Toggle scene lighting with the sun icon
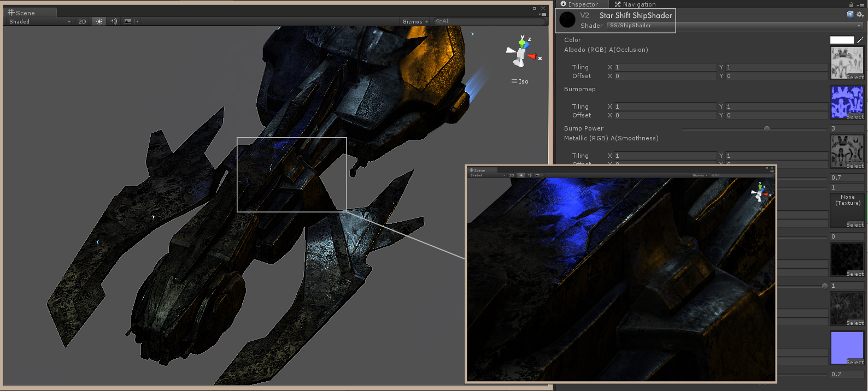 (x=99, y=21)
